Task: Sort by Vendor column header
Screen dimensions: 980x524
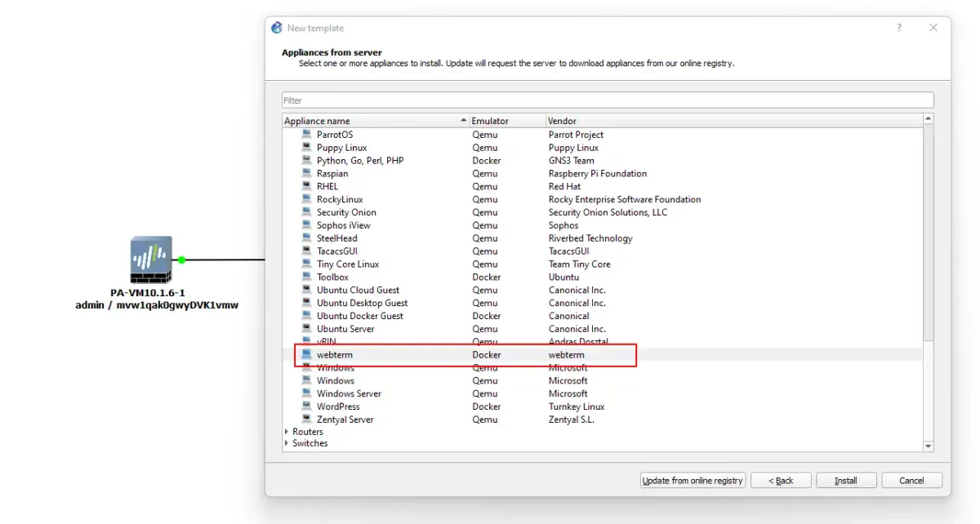Action: (734, 121)
